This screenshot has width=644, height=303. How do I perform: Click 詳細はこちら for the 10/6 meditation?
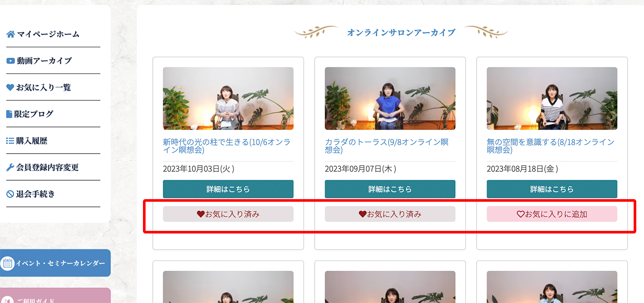(228, 189)
